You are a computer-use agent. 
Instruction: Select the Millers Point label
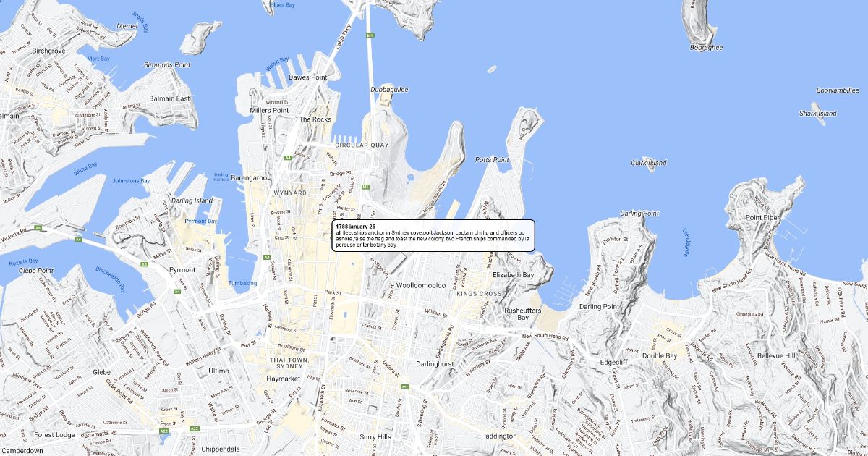(269, 110)
